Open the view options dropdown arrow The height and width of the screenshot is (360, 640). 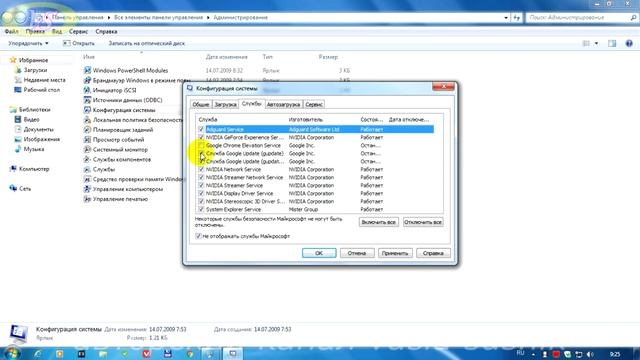pos(596,43)
